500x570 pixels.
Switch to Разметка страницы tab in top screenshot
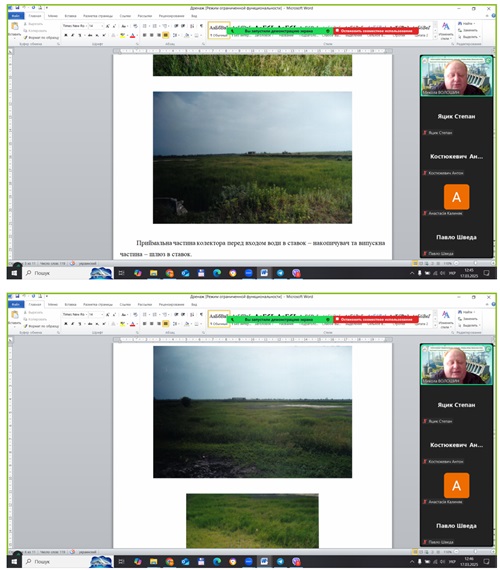click(x=98, y=16)
